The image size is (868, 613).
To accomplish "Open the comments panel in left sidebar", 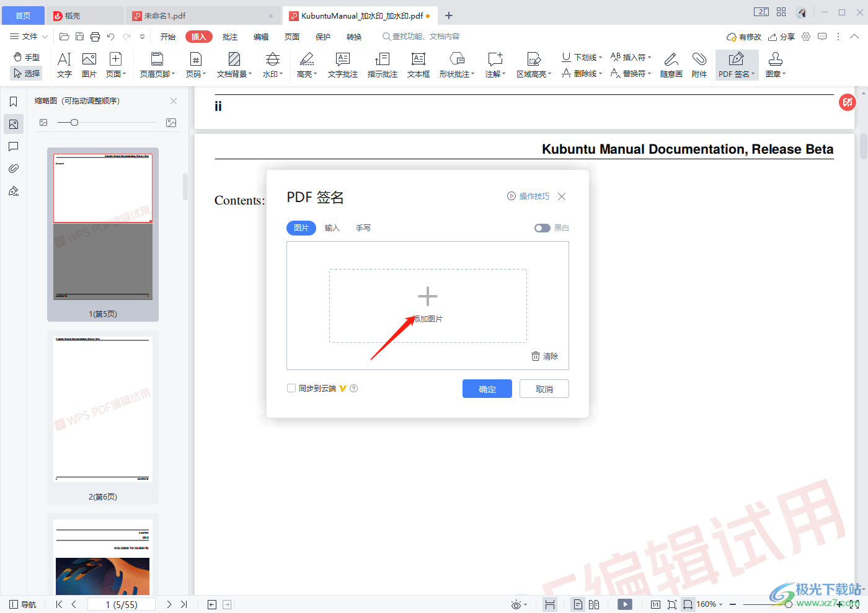I will coord(14,146).
